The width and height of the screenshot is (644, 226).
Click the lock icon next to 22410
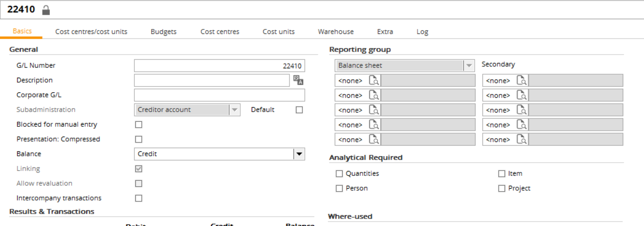point(46,10)
